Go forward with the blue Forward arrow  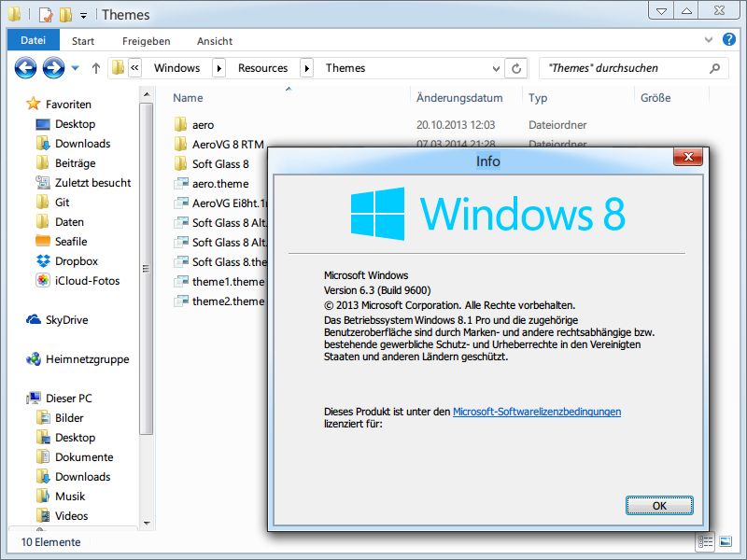pyautogui.click(x=53, y=68)
